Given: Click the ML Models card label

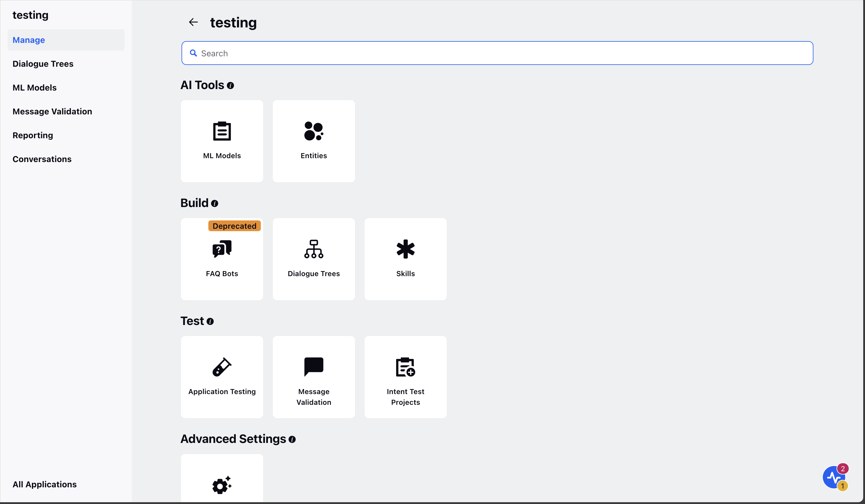Looking at the screenshot, I should point(222,156).
